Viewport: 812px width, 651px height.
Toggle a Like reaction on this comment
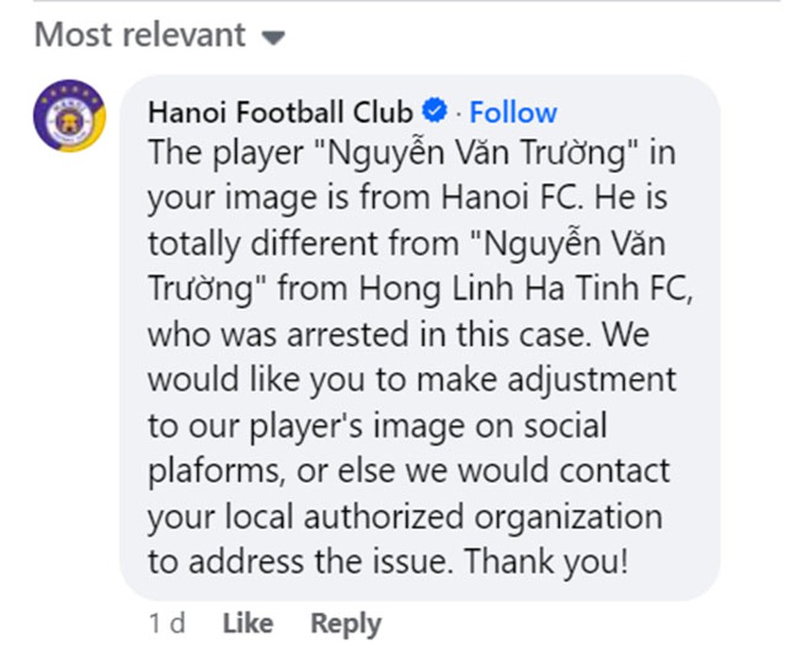point(246,622)
